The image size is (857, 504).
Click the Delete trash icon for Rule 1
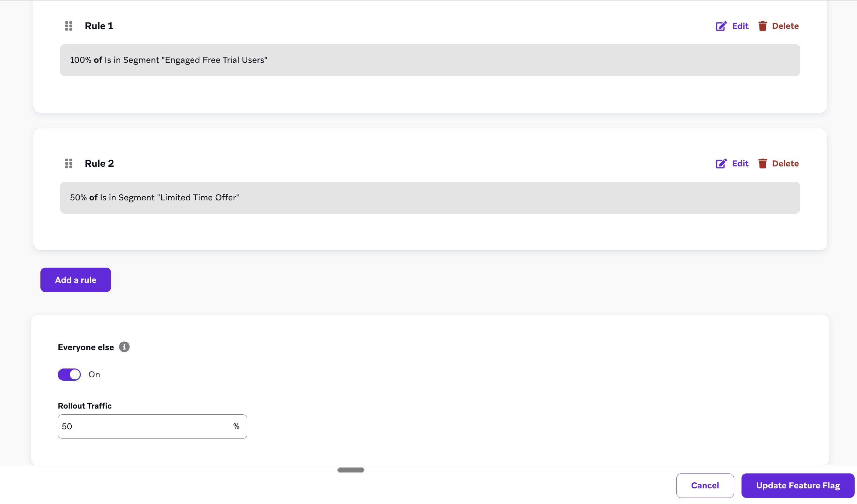pos(763,26)
